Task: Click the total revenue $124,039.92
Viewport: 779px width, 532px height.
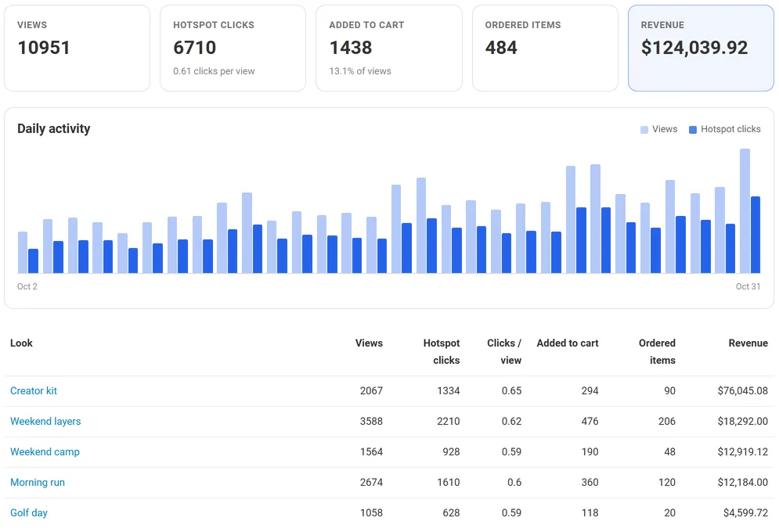Action: (694, 48)
